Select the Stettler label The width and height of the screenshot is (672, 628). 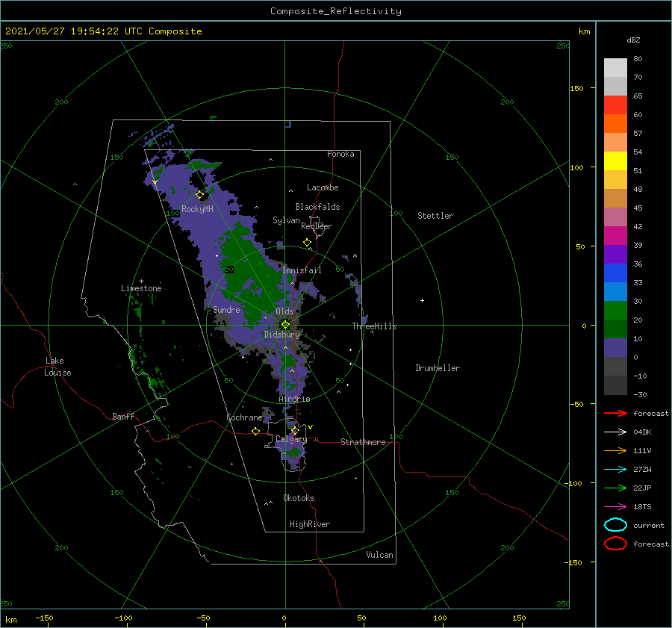(x=435, y=216)
